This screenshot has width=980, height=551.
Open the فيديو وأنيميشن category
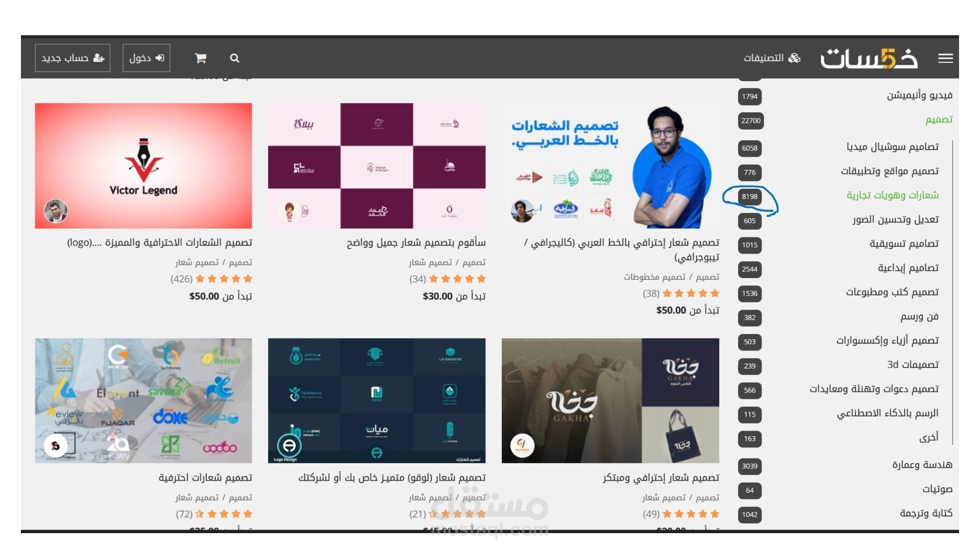[919, 95]
